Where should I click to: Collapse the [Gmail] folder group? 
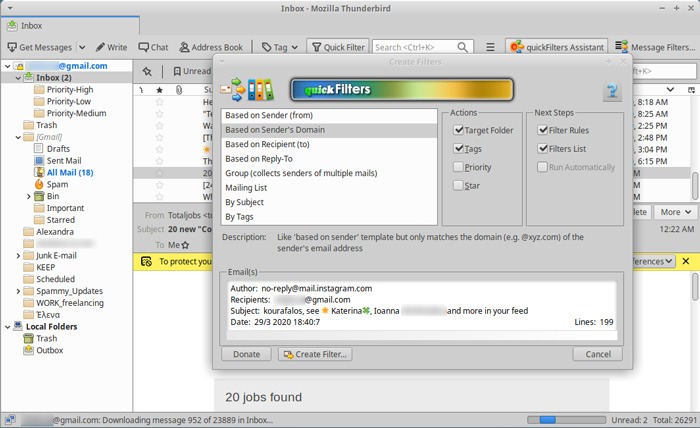pos(18,137)
